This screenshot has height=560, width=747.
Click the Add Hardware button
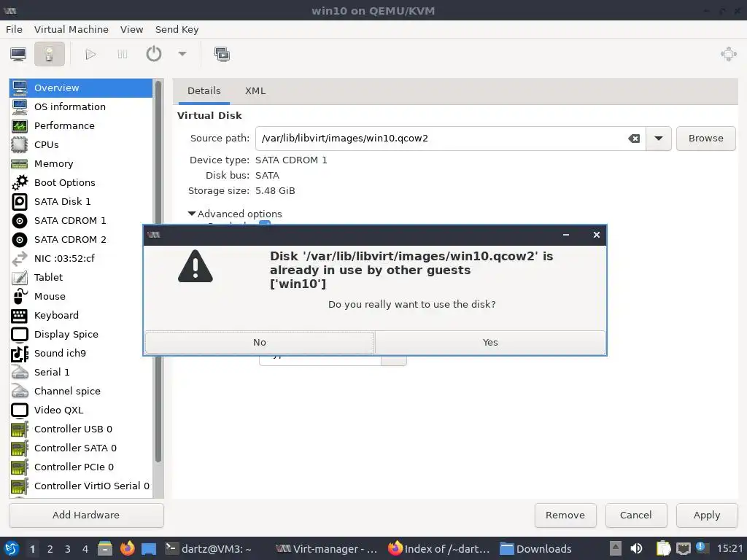pos(86,516)
